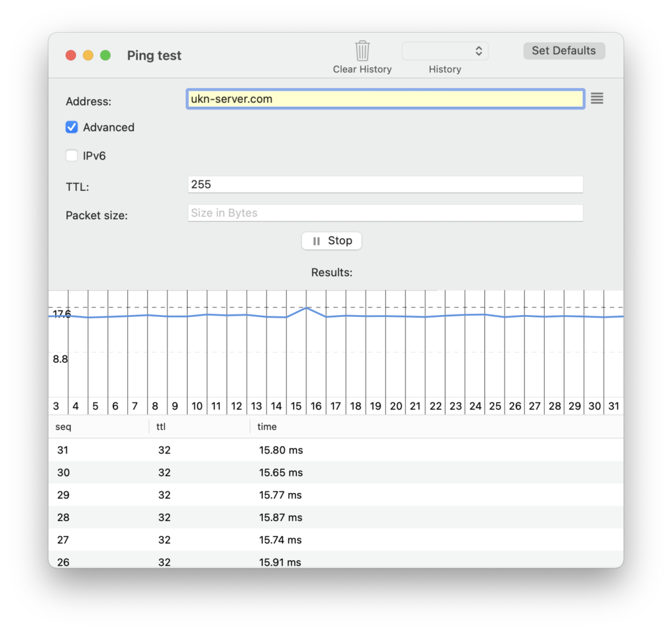Click seq 30 in the results table
Viewport: 672px width, 632px height.
pos(64,473)
